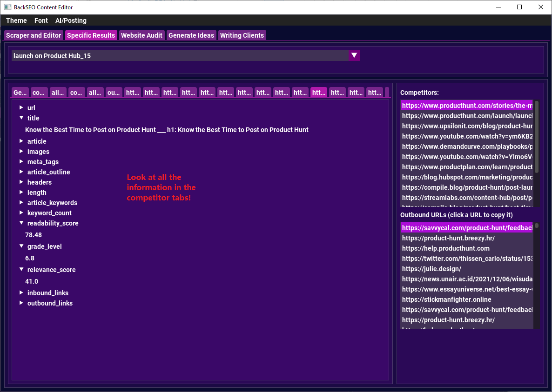
Task: Select the ou... results sub-tab
Action: (x=114, y=93)
